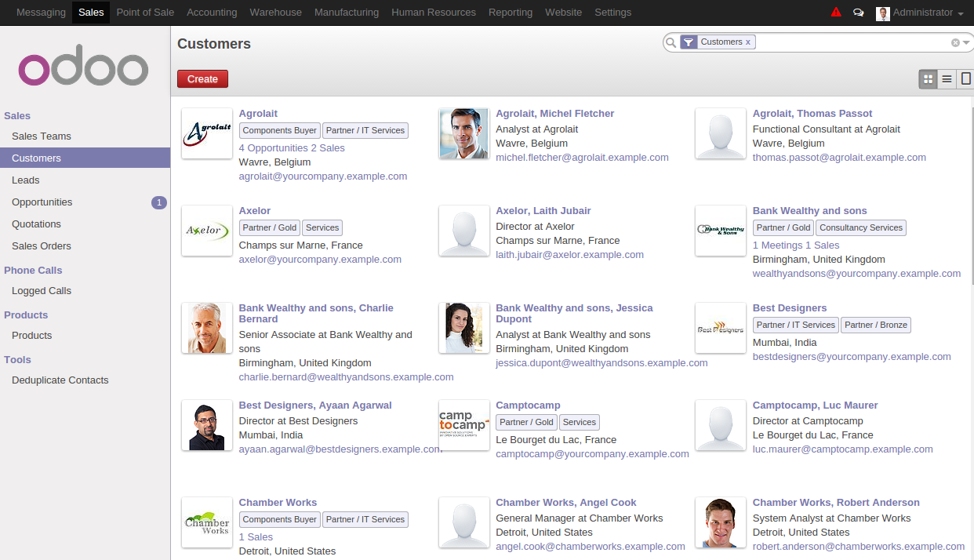Email michel.fletcher@agrolait.example.com
The image size is (974, 560).
coord(582,158)
